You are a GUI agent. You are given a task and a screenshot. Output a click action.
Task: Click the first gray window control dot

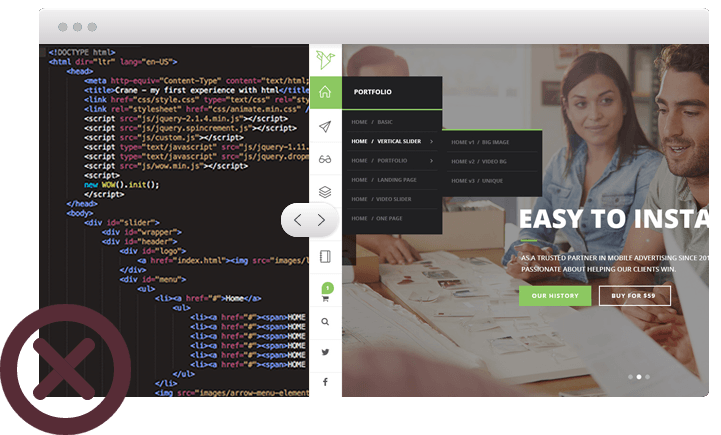point(63,27)
